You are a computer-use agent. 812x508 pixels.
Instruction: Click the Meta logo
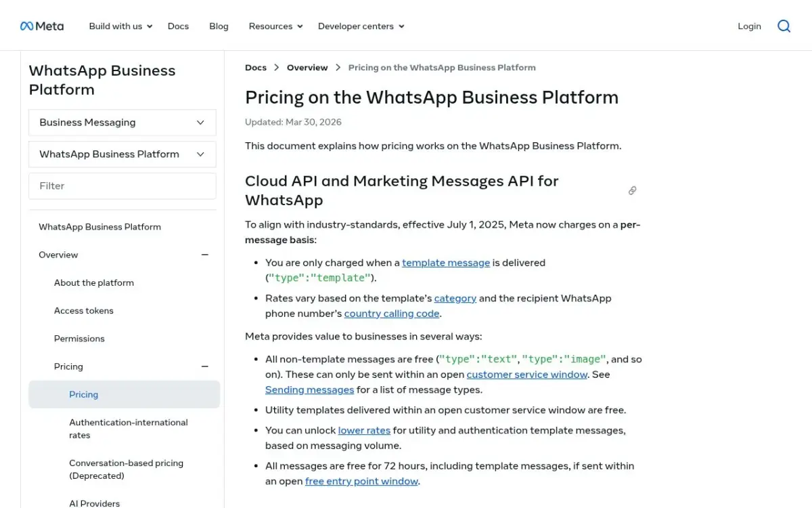pos(42,26)
